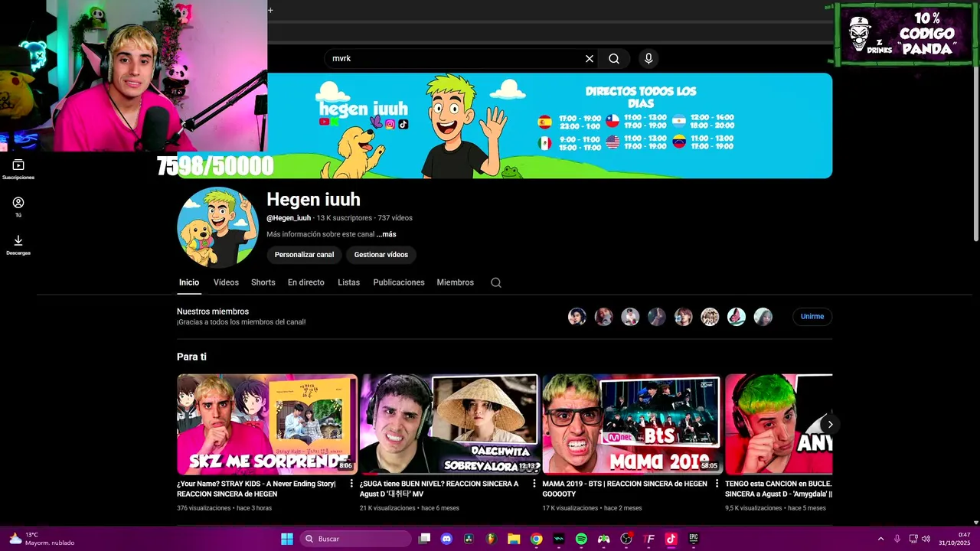Image resolution: width=980 pixels, height=551 pixels.
Task: Open options menu for MAMA 2019 video
Action: pyautogui.click(x=717, y=484)
